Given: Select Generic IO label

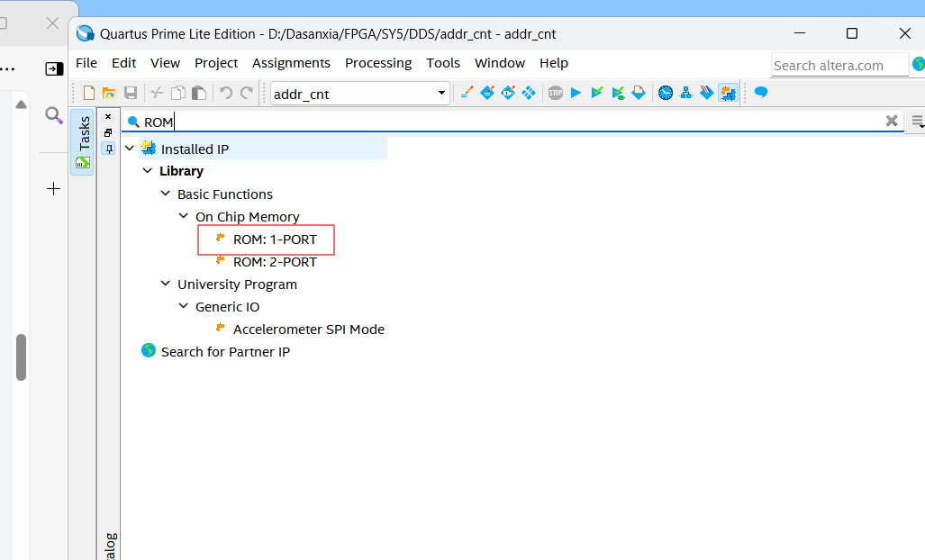Looking at the screenshot, I should 227,306.
